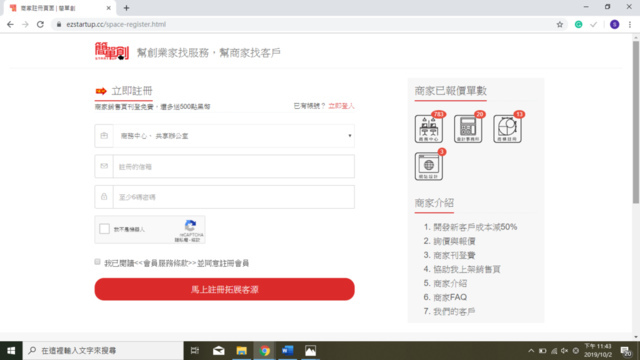Open the business center category icon with 783 badge
Screen dimensions: 640x360
(x=429, y=129)
